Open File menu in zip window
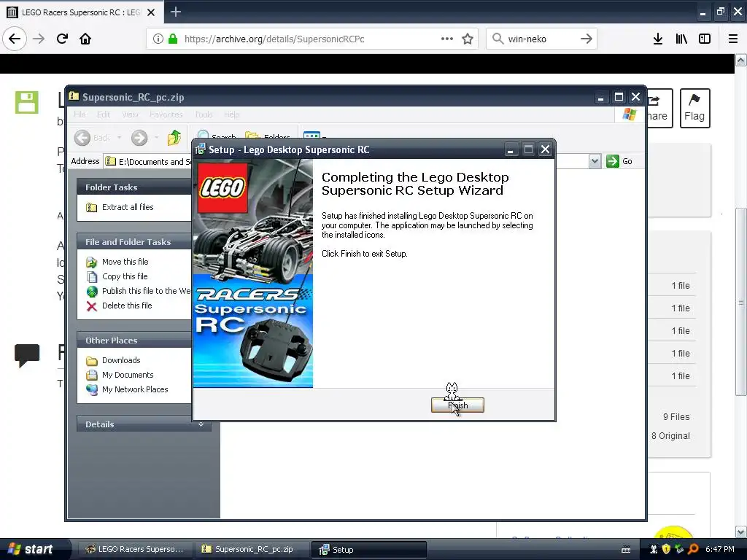747x560 pixels. [80, 114]
